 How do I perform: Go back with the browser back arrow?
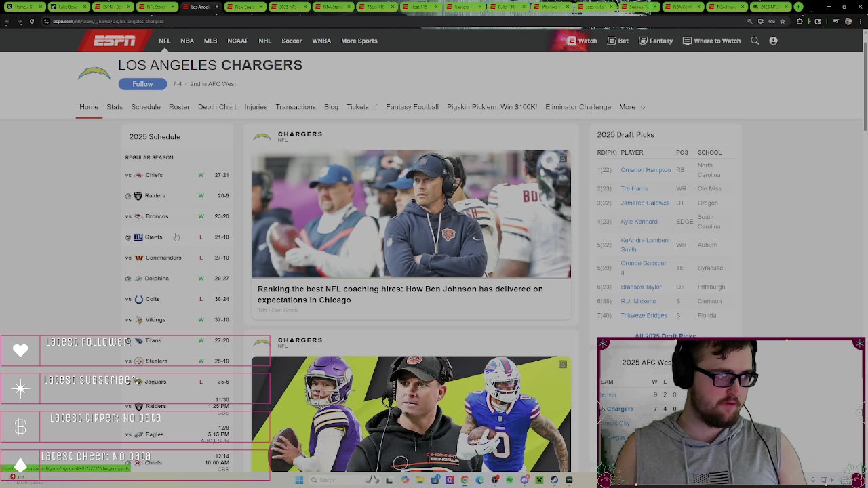pos(7,21)
